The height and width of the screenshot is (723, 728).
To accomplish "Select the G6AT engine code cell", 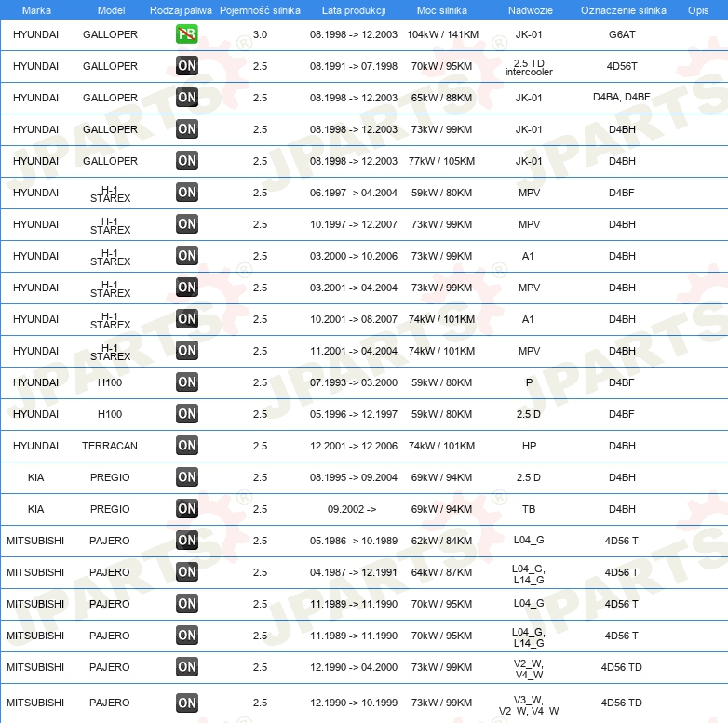I will pos(622,34).
